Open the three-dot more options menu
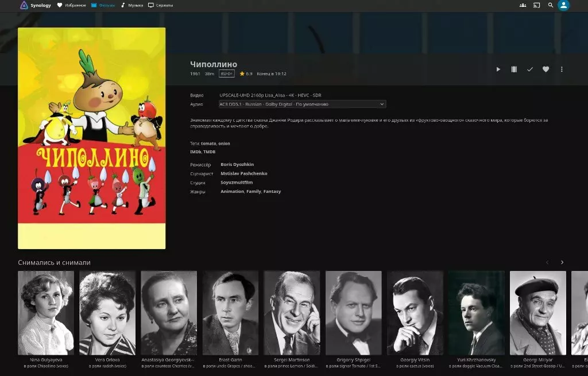The image size is (588, 376). pos(562,69)
